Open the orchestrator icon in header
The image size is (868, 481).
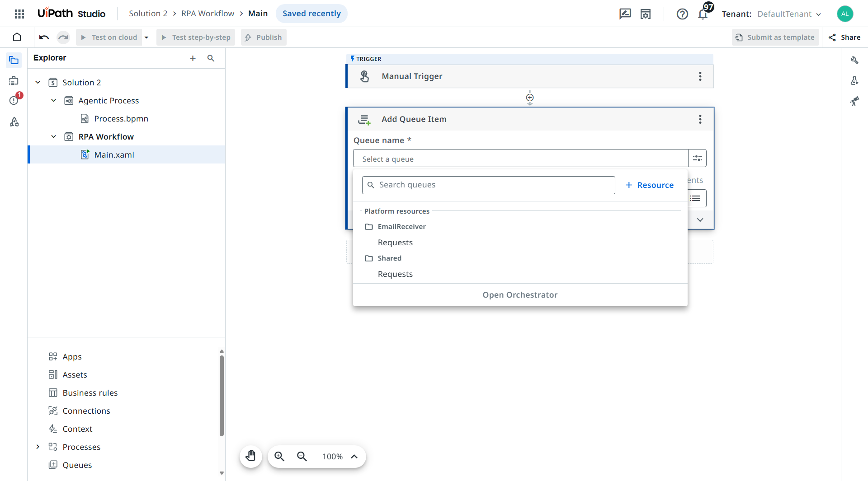click(646, 14)
